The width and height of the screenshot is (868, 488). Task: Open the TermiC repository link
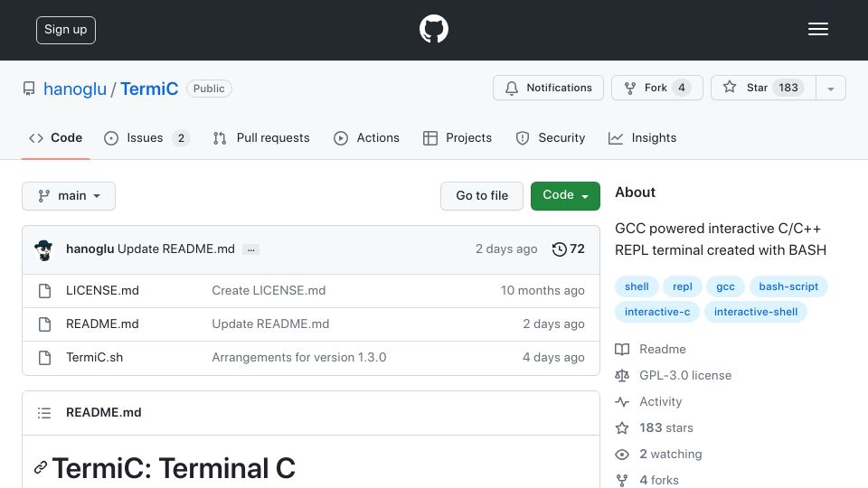click(149, 89)
